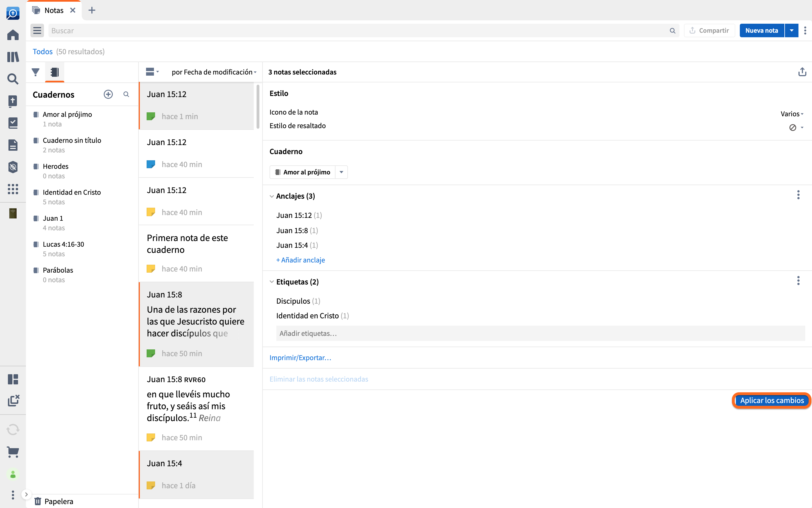Click the export share icon at top right
The width and height of the screenshot is (812, 508).
coord(802,72)
